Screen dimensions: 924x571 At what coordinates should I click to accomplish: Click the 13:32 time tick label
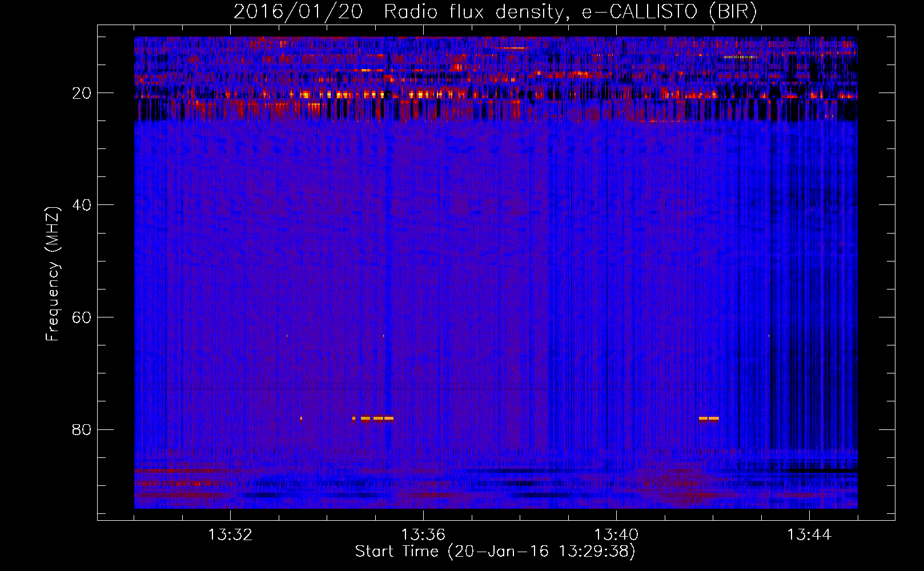pos(230,535)
